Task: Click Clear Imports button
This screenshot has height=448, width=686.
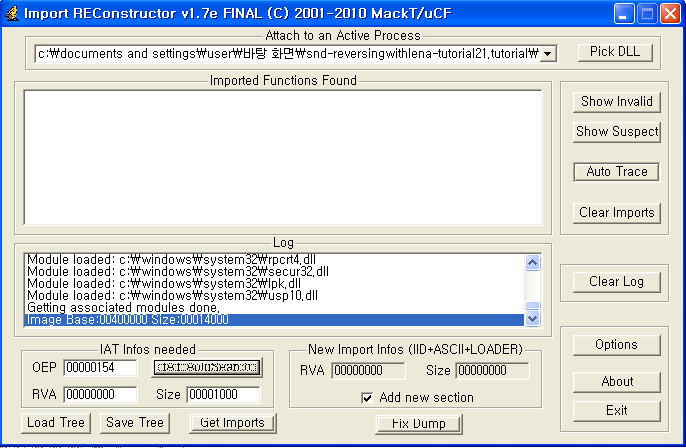Action: pos(616,213)
